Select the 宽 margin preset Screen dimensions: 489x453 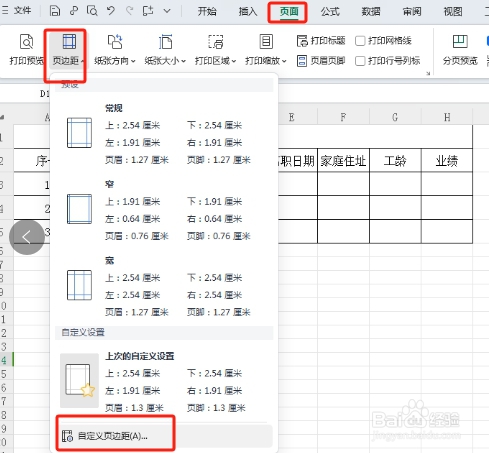click(x=164, y=286)
